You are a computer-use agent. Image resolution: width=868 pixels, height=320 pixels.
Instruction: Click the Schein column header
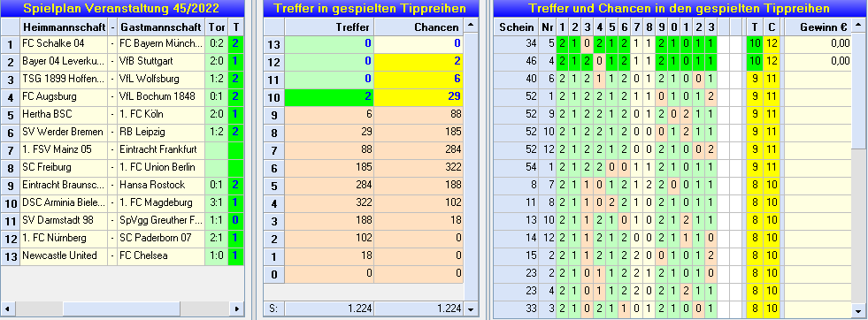tap(516, 27)
